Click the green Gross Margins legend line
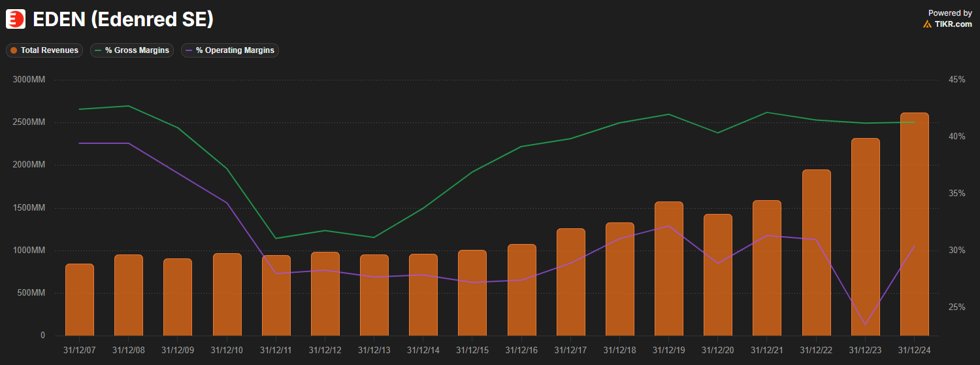 coord(98,50)
